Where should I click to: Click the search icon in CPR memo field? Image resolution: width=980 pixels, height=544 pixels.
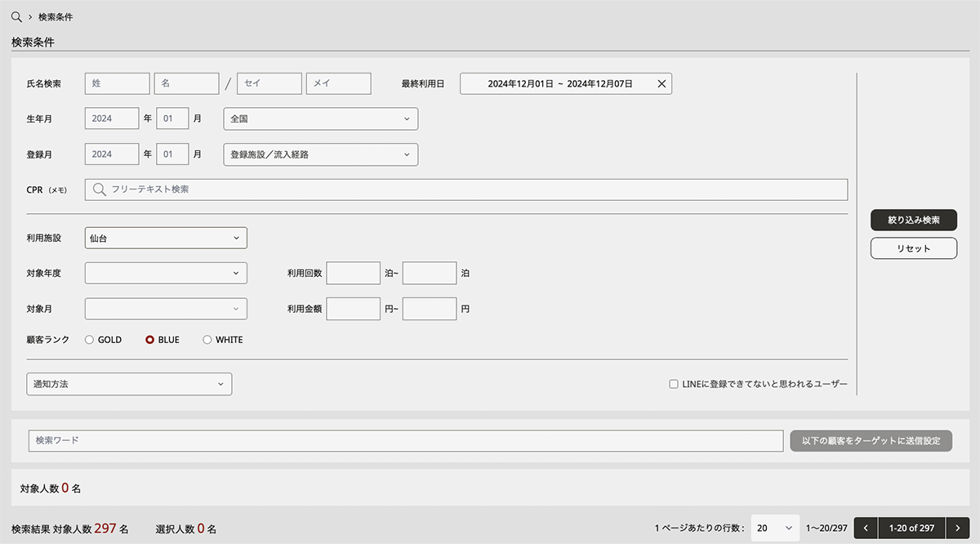click(x=99, y=190)
